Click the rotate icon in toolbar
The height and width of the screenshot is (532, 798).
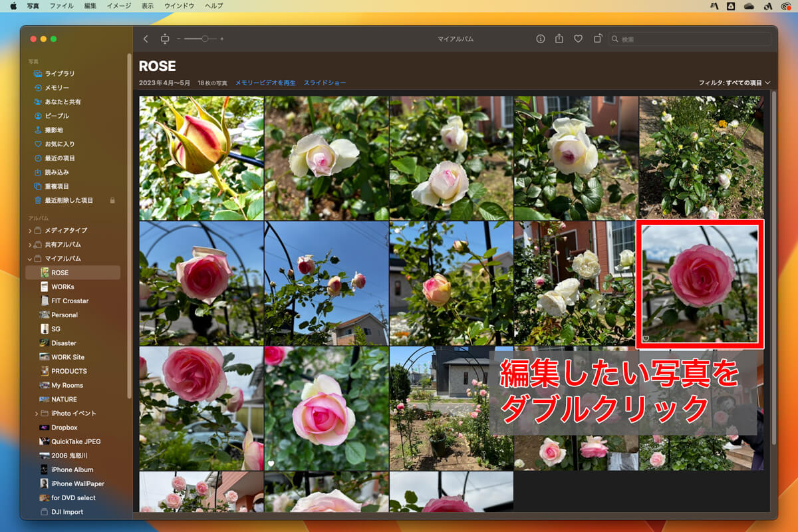coord(598,39)
